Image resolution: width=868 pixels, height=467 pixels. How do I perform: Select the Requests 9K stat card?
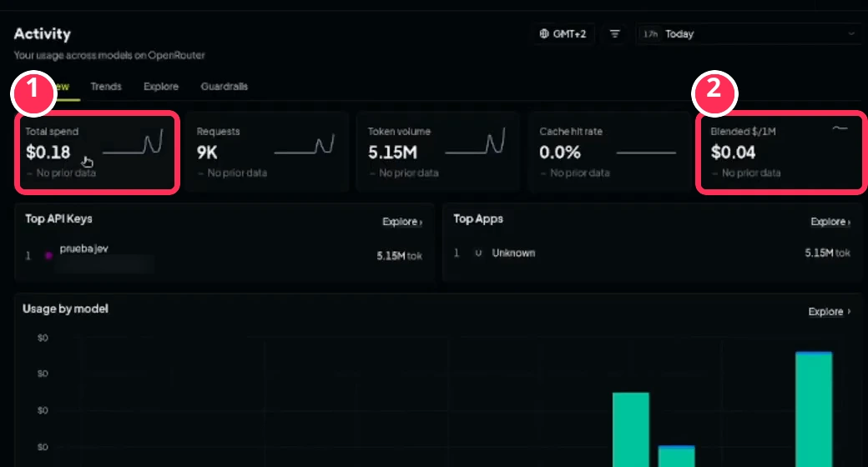point(267,152)
